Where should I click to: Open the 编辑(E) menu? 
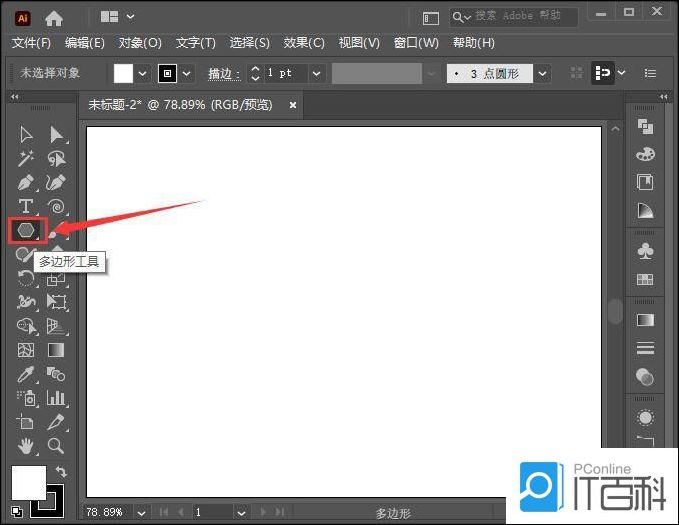point(84,43)
